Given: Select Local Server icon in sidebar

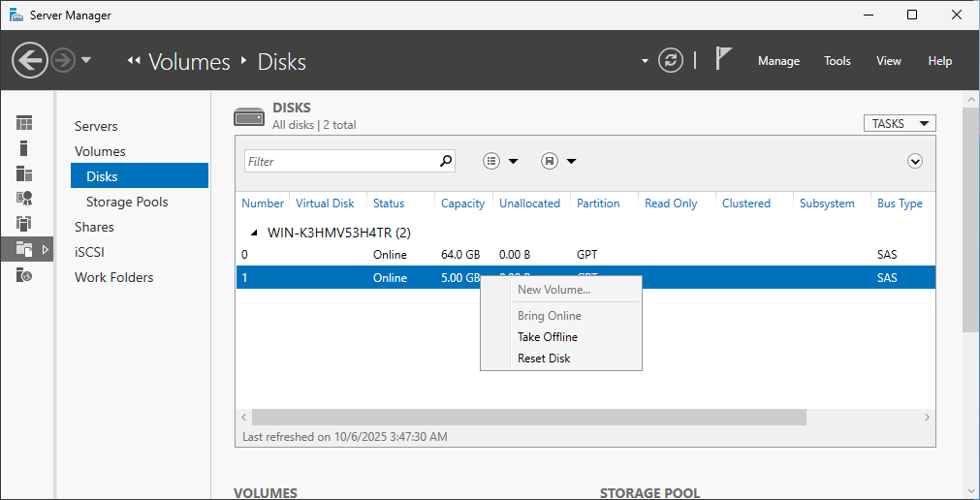Looking at the screenshot, I should coord(24,148).
